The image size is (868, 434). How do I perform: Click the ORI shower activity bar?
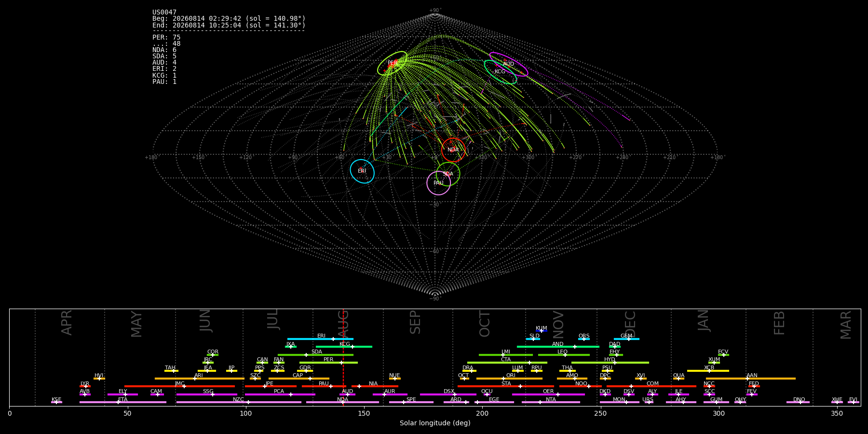click(x=509, y=379)
